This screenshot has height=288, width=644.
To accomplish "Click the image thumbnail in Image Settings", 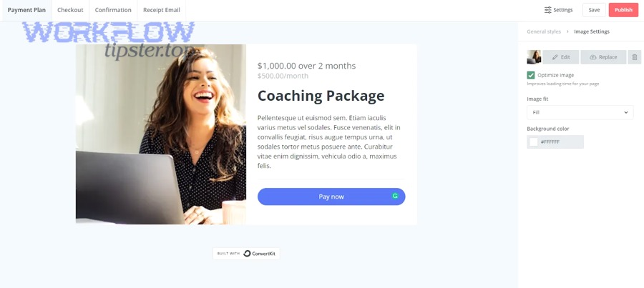I will pos(534,57).
